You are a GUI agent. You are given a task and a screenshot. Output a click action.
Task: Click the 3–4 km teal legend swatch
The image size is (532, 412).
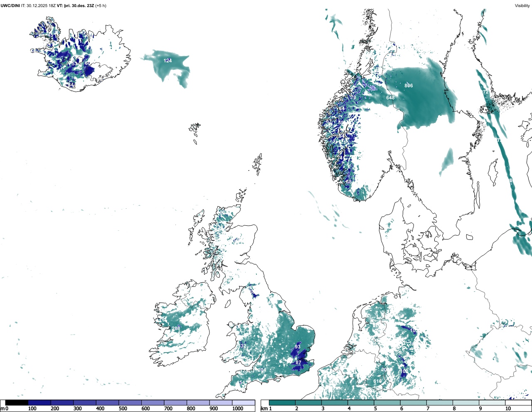tap(335, 402)
